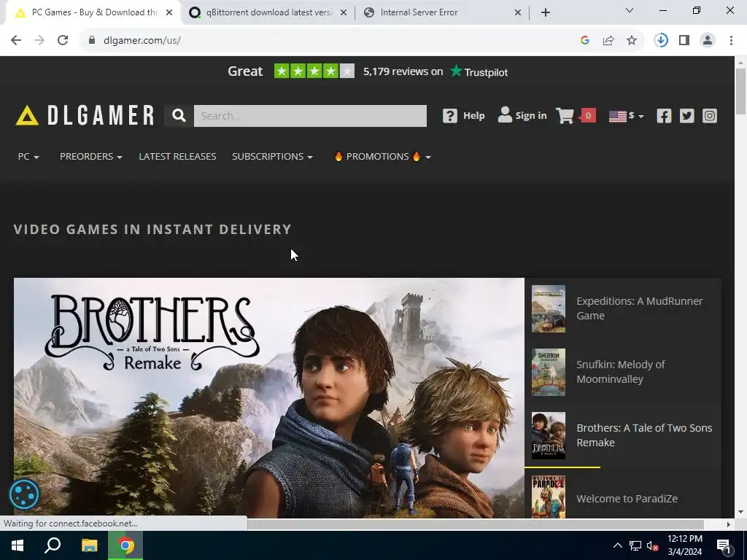Click the Sign in user icon
747x560 pixels.
pyautogui.click(x=505, y=114)
